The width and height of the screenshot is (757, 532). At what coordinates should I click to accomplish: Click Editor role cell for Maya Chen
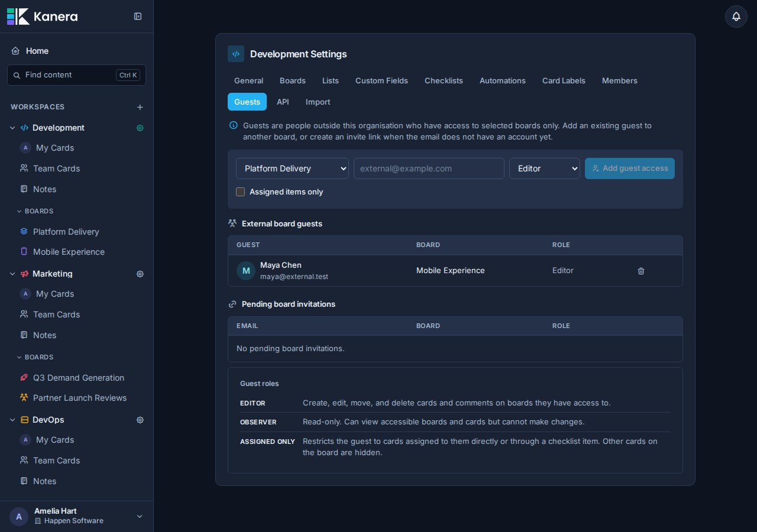click(x=563, y=271)
